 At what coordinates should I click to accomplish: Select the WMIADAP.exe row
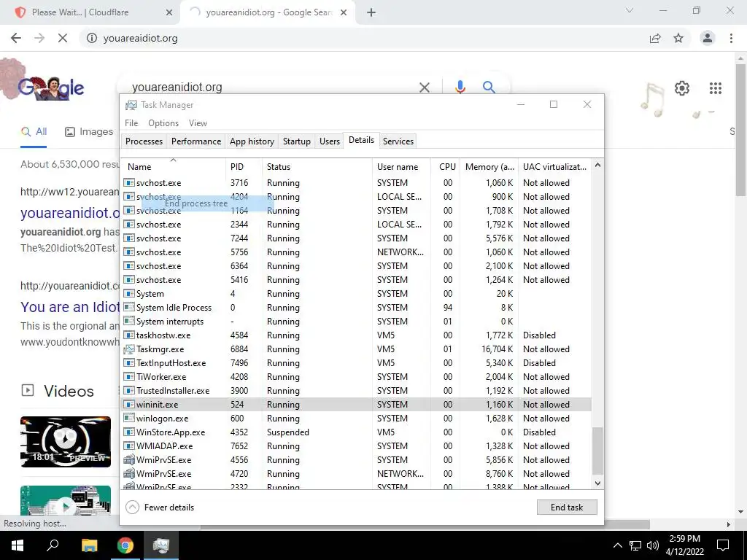tap(356, 446)
